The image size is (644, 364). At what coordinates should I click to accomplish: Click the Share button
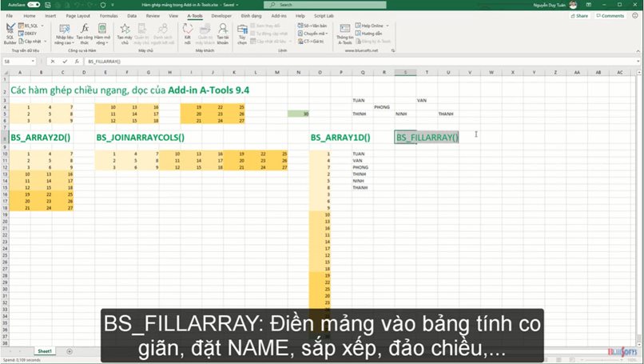tap(579, 16)
